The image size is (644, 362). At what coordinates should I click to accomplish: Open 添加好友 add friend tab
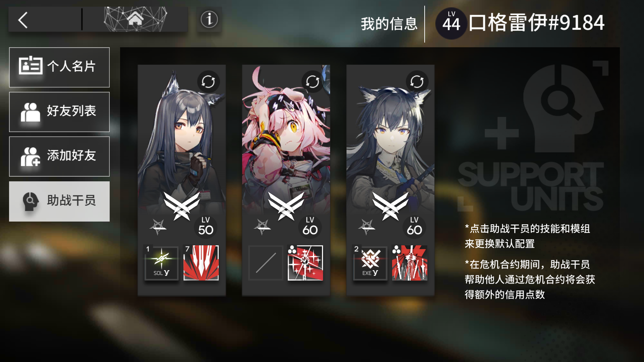[59, 157]
